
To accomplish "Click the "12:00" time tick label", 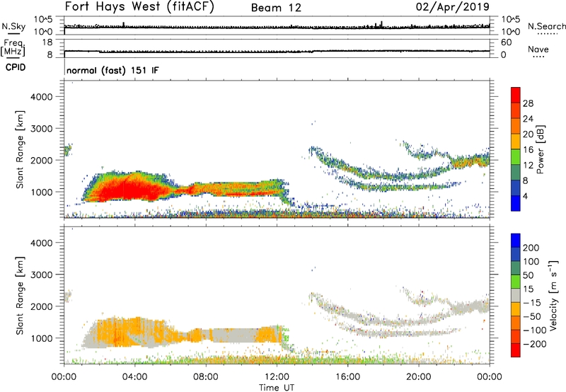I will click(x=277, y=377).
